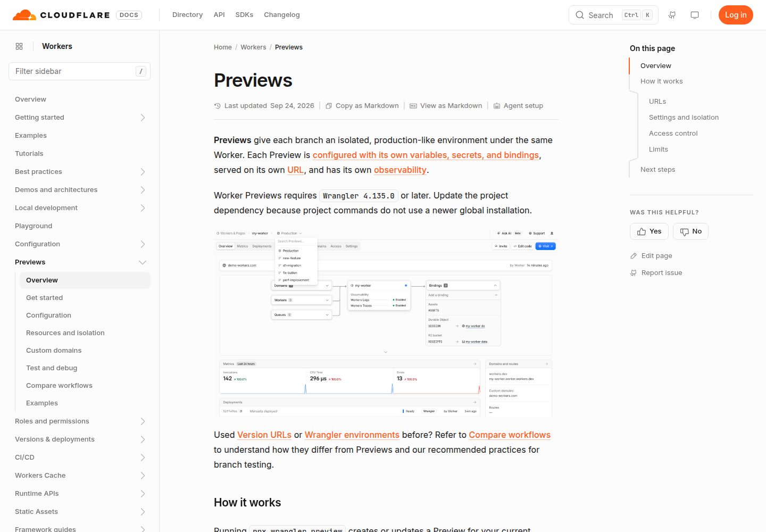Open the API menu item

pyautogui.click(x=219, y=15)
